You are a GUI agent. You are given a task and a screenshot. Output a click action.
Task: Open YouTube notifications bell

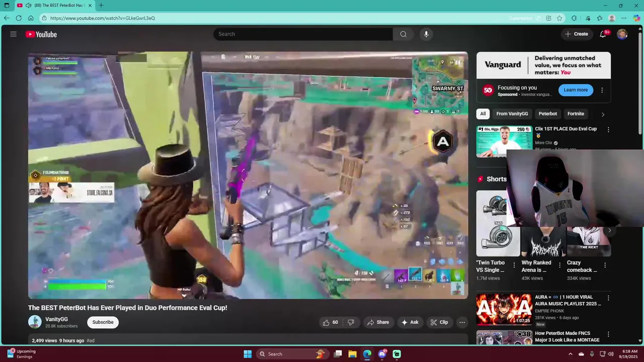click(603, 34)
